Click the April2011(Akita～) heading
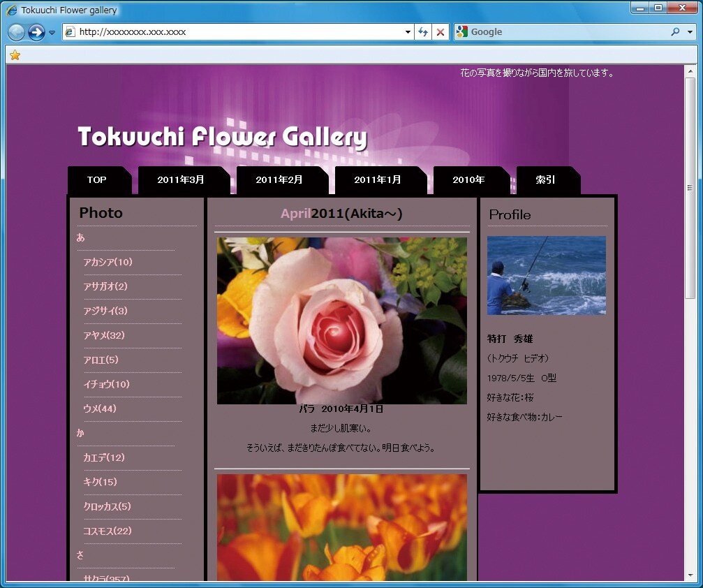Screen dimensions: 703x588 tap(341, 214)
